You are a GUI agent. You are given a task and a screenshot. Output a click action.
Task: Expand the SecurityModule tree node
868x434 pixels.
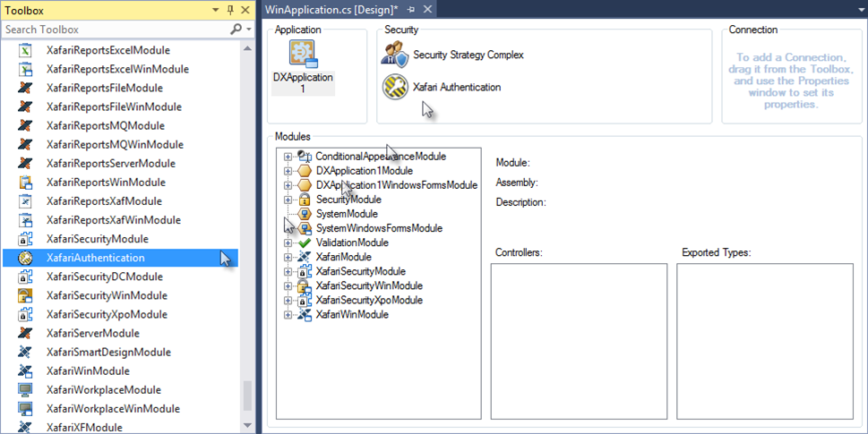(x=288, y=200)
